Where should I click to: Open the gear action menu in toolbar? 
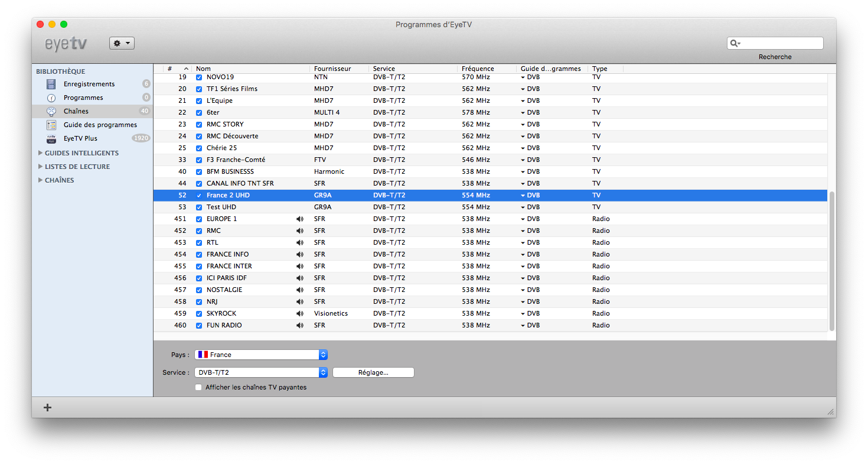pyautogui.click(x=122, y=43)
